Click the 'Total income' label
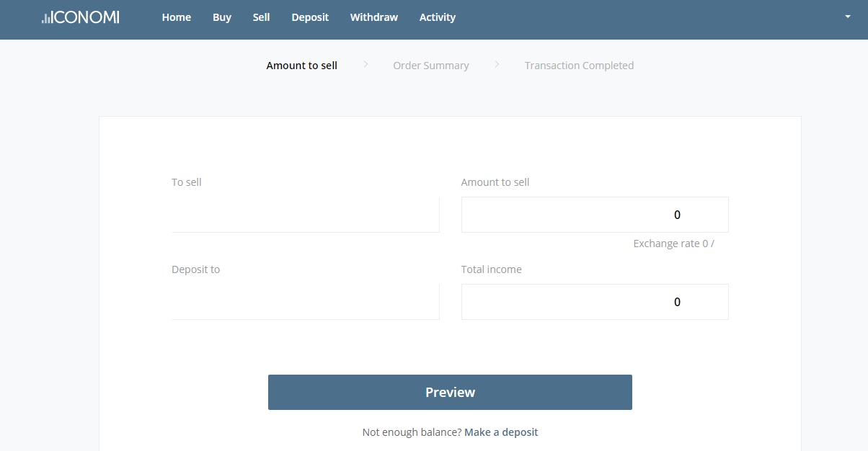The image size is (868, 451). click(x=492, y=269)
